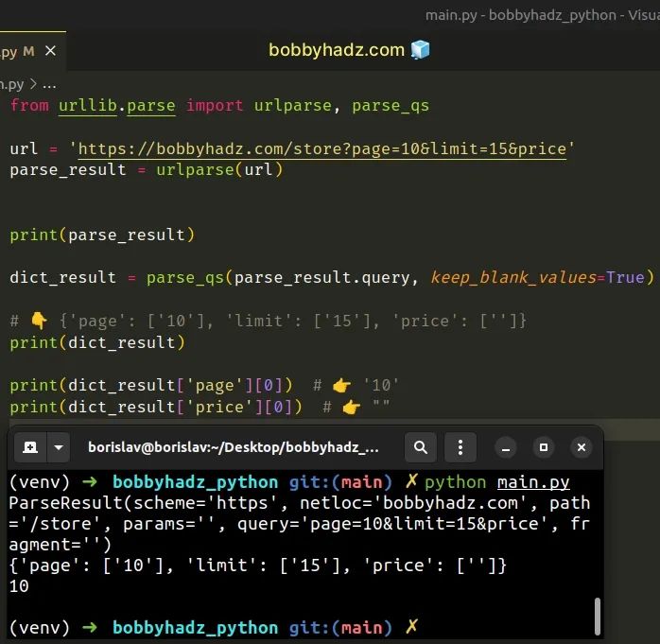
Task: Open new terminal tab icon
Action: click(30, 447)
